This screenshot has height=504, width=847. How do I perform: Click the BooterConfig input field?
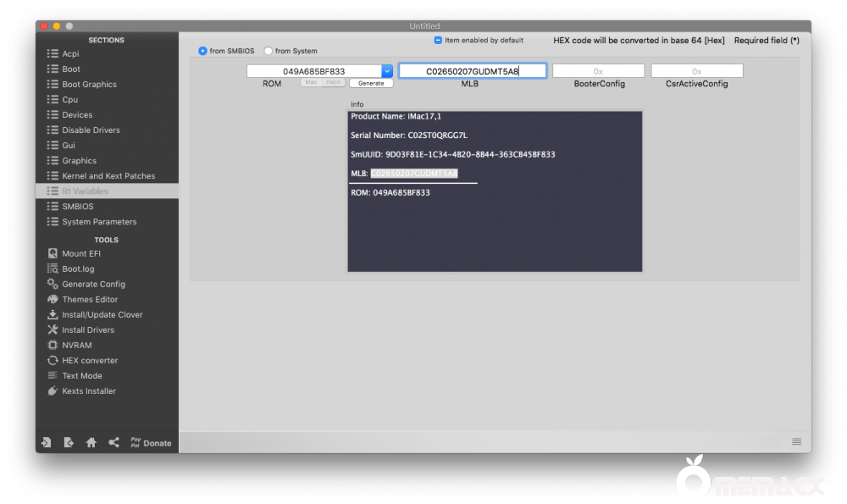[598, 71]
